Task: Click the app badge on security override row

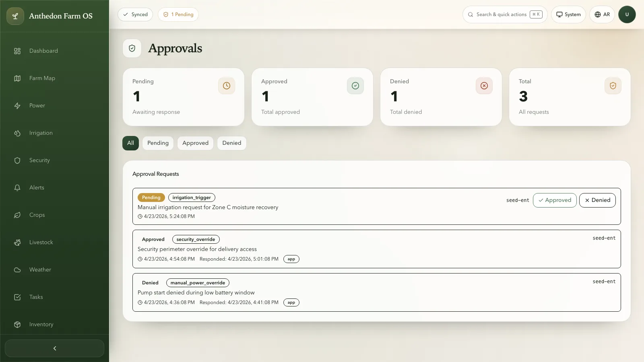Action: (x=291, y=259)
